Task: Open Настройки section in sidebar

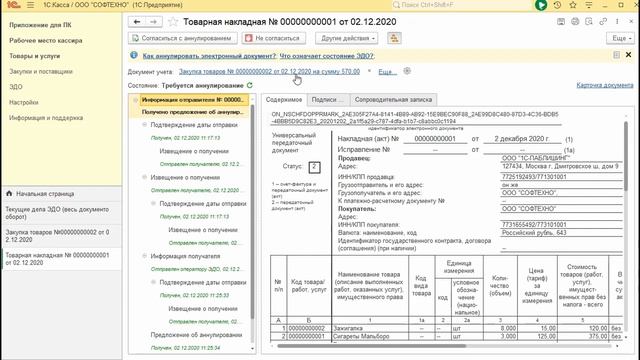Action: (24, 102)
